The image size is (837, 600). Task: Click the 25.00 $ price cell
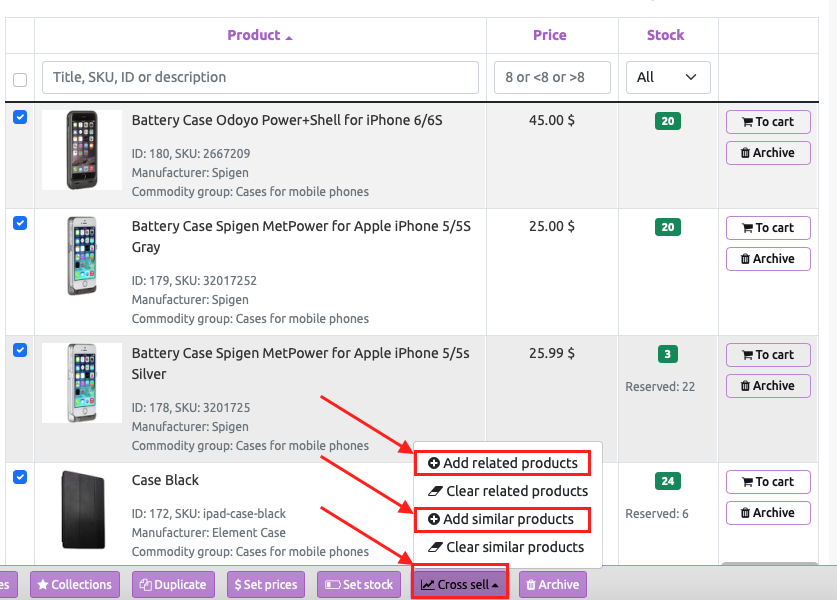tap(552, 226)
